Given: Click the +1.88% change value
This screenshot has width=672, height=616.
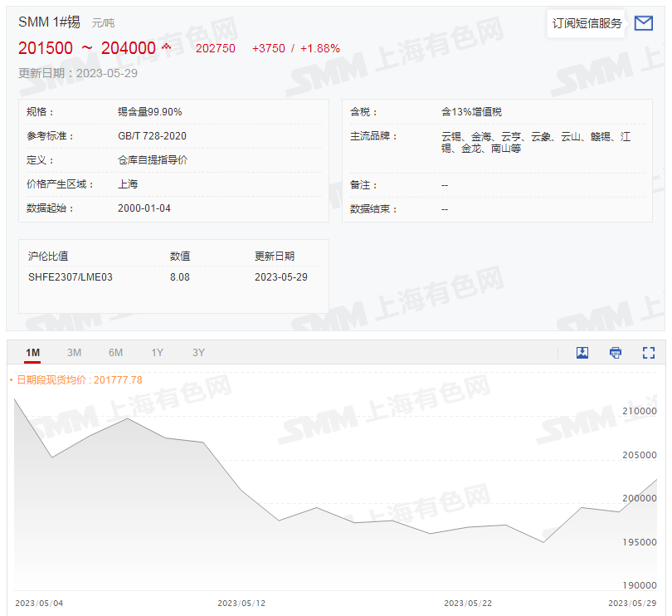Looking at the screenshot, I should click(319, 48).
